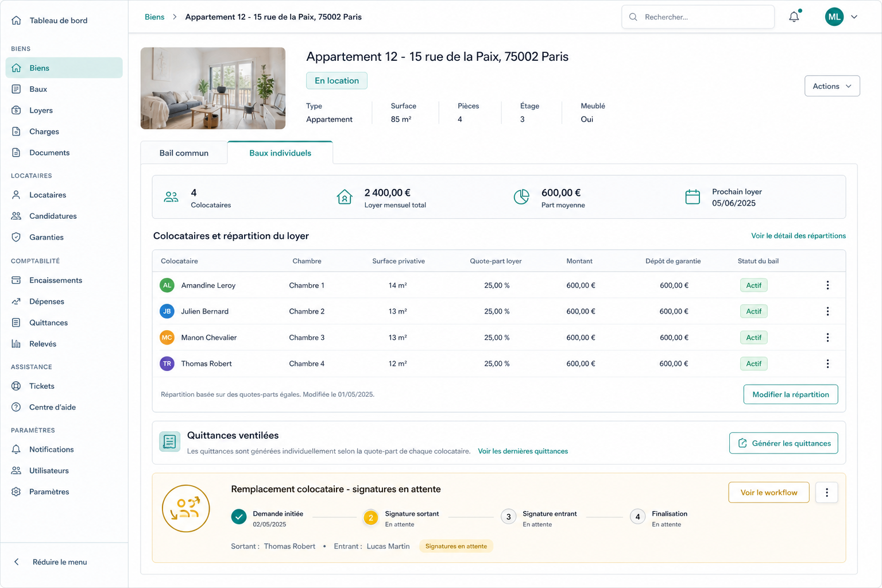Click the Quittances ventilées receipt icon

pos(169,442)
